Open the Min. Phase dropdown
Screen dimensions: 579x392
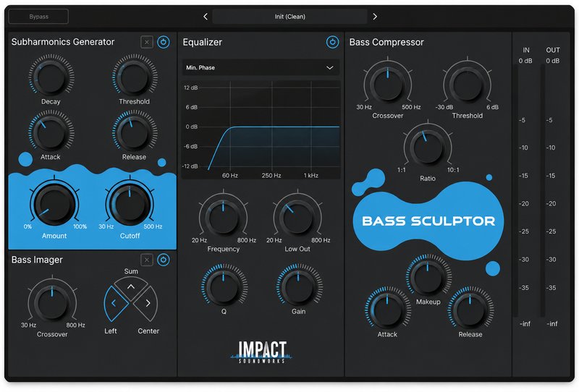tap(261, 67)
